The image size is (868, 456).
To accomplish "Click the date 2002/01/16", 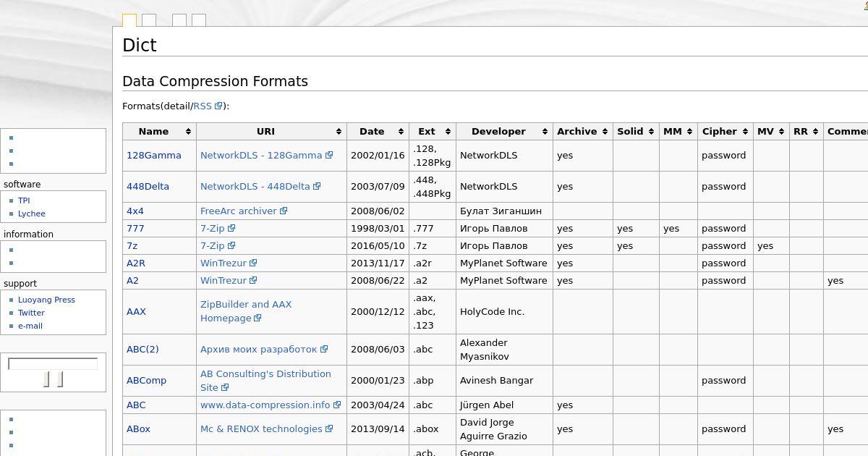I will click(x=378, y=155).
